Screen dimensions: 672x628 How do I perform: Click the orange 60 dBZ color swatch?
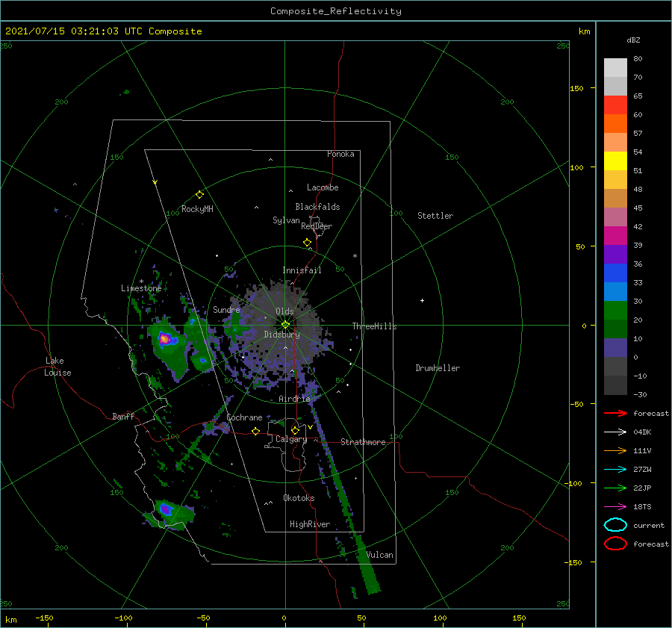click(x=615, y=123)
